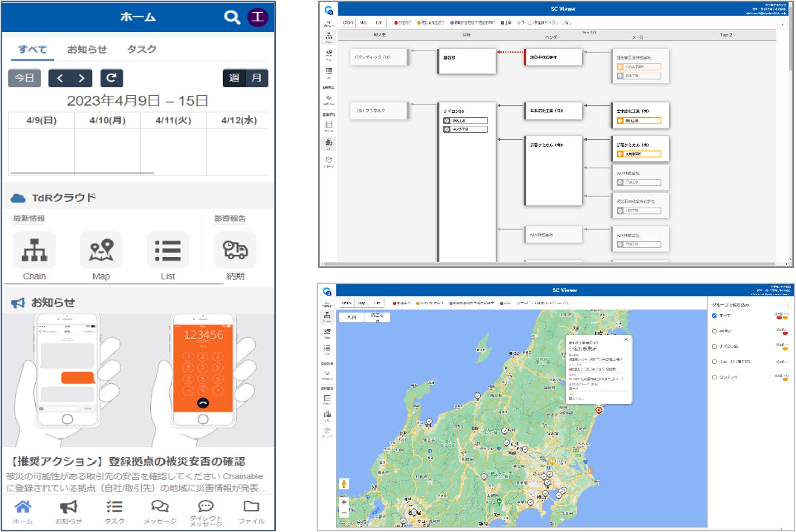Select the Chain tab in chain view toolbar
796x532 pixels.
pyautogui.click(x=347, y=22)
